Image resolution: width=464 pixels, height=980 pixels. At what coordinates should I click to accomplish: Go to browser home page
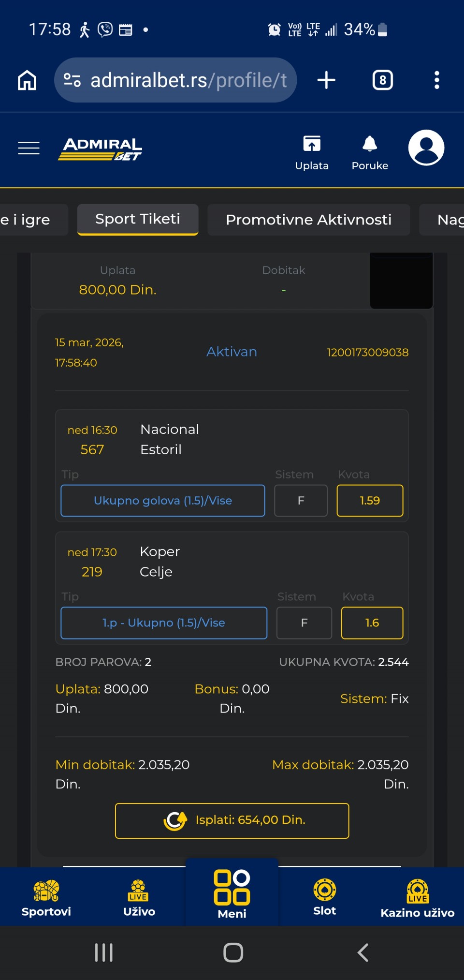27,80
